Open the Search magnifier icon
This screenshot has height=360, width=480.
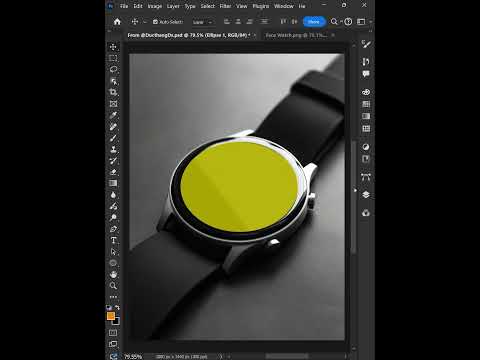(334, 22)
